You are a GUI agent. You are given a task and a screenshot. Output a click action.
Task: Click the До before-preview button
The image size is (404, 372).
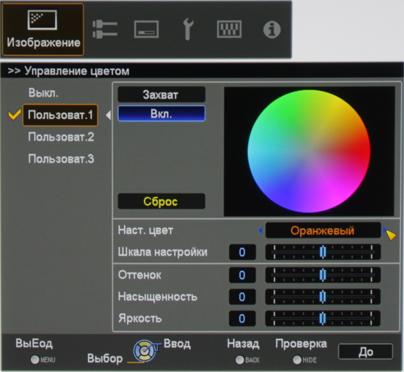pyautogui.click(x=365, y=352)
